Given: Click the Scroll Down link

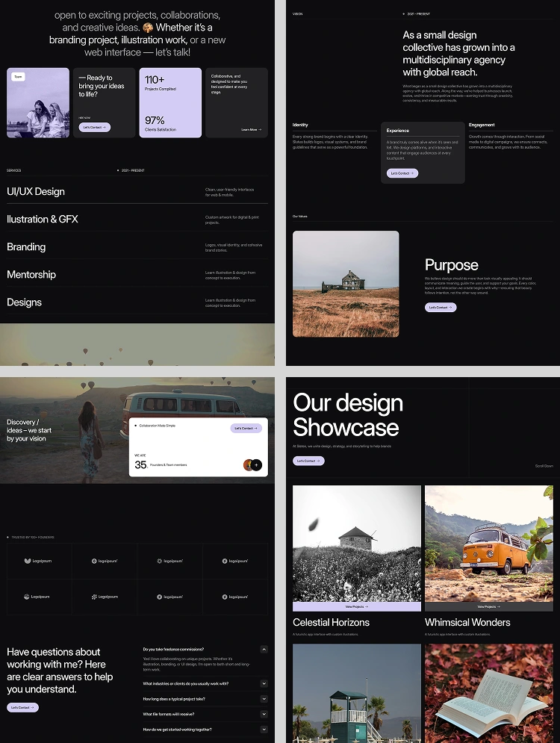Looking at the screenshot, I should click(544, 466).
